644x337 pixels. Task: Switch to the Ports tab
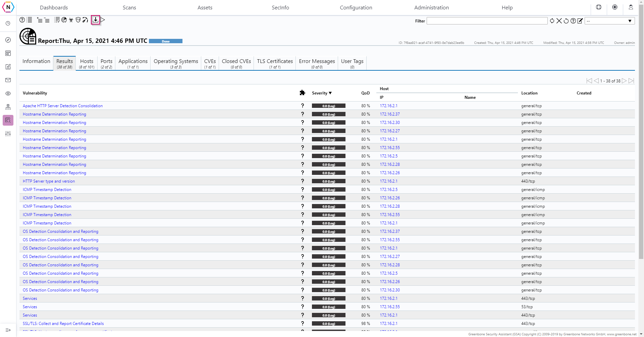[106, 63]
